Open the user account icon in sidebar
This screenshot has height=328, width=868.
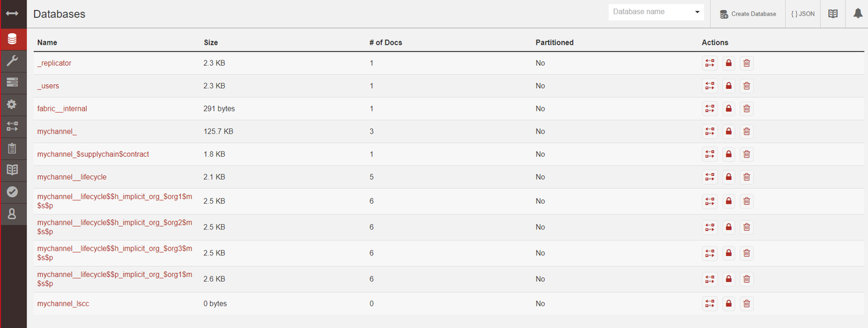(x=12, y=214)
